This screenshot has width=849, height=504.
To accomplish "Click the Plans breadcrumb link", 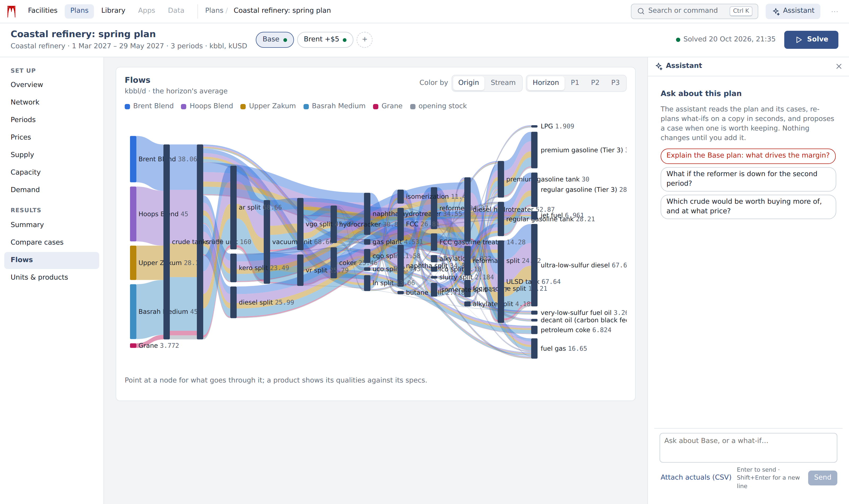I will (214, 11).
